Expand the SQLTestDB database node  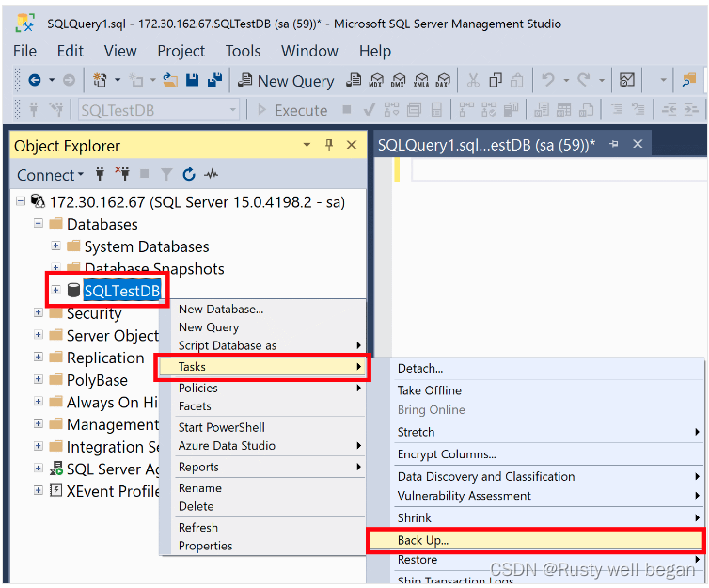[x=55, y=290]
